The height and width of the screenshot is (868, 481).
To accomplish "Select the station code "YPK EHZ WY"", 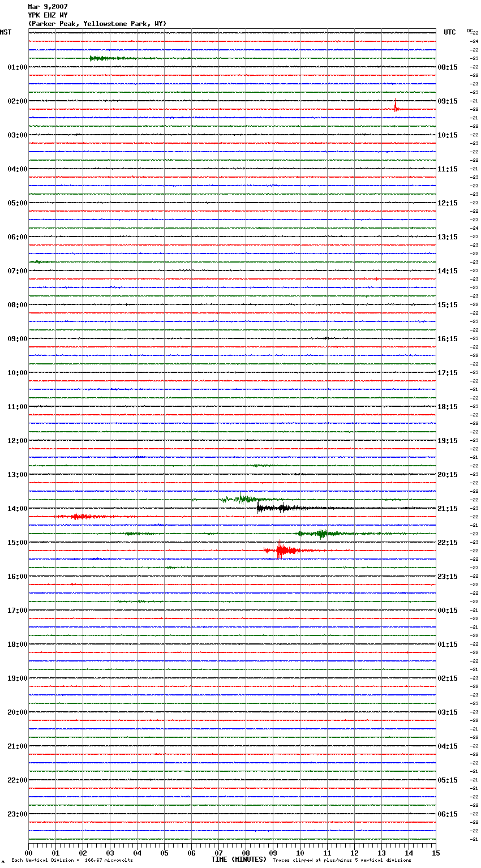I will [x=48, y=15].
